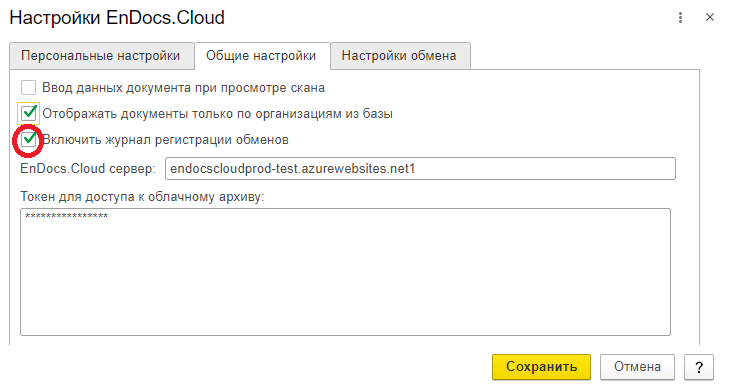Viewport: 730px width, 390px height.
Task: Click the EnDocs.Cloud сервер input field
Action: coord(420,168)
